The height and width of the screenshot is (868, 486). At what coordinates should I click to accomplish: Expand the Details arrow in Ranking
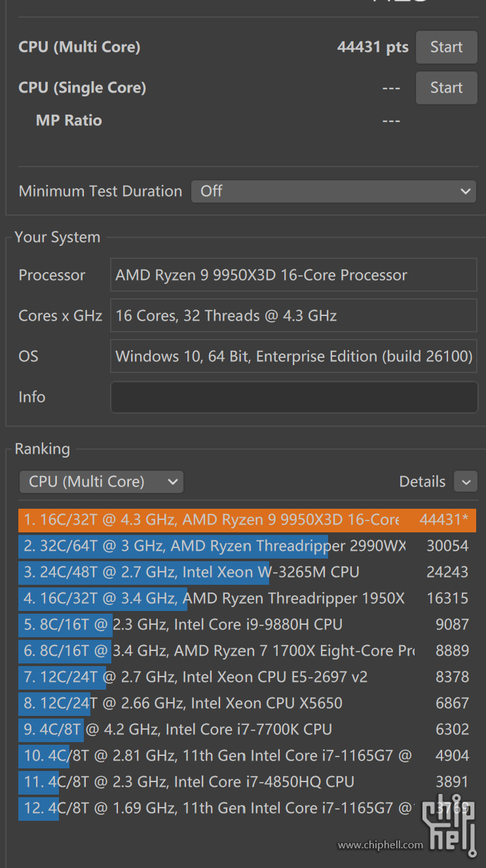coord(466,482)
